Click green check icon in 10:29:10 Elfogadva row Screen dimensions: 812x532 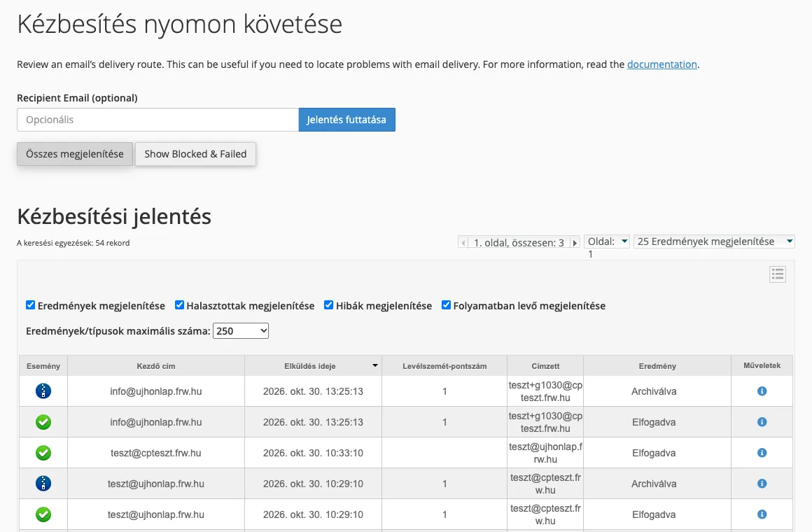point(43,514)
